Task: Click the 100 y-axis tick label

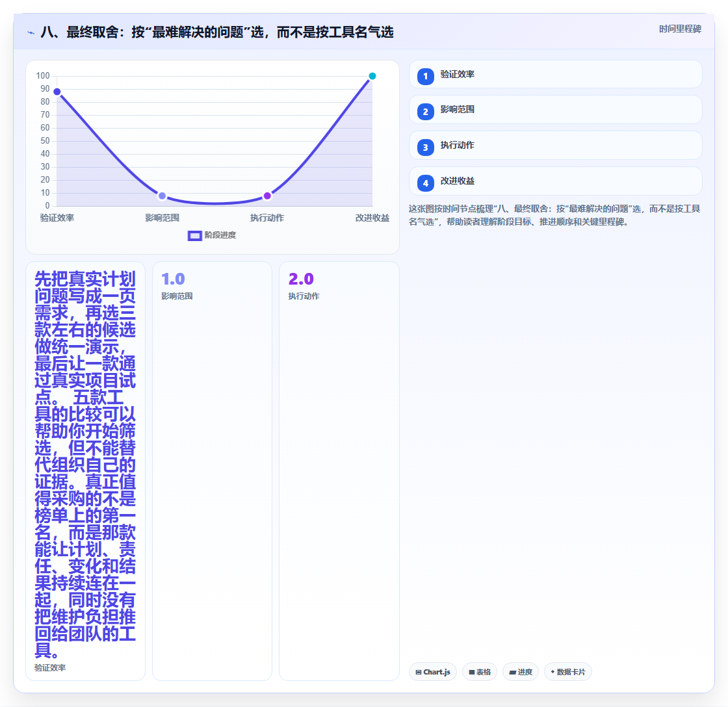Action: 43,75
